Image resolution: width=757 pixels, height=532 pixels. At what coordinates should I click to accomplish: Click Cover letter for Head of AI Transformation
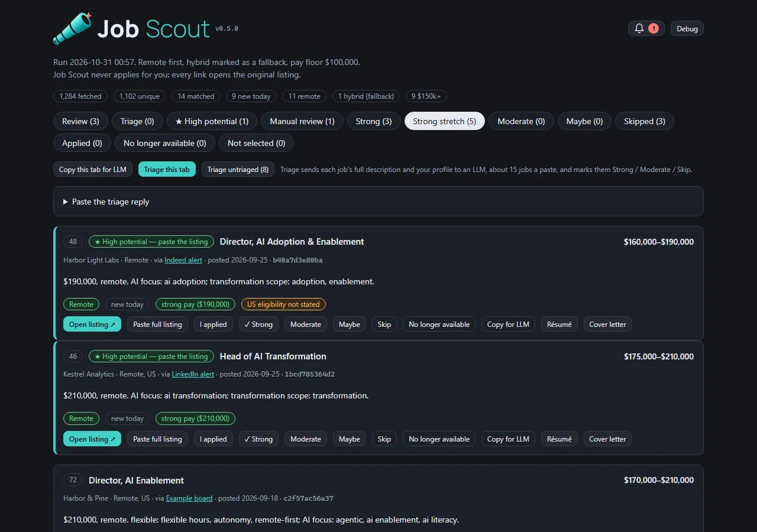pyautogui.click(x=607, y=439)
